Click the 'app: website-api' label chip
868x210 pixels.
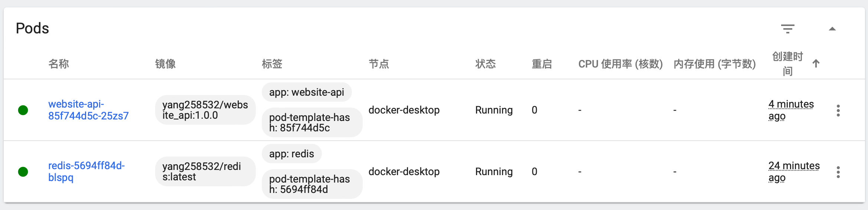tap(306, 92)
